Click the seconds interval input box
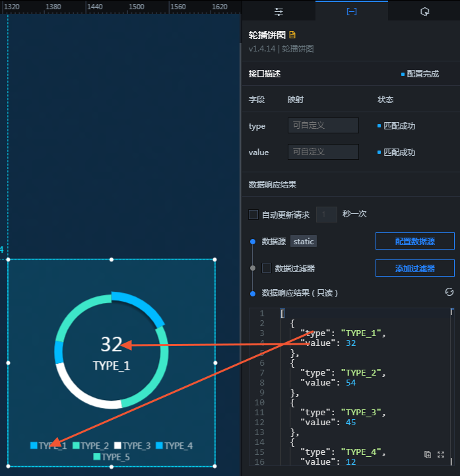This screenshot has height=476, width=460. tap(327, 215)
